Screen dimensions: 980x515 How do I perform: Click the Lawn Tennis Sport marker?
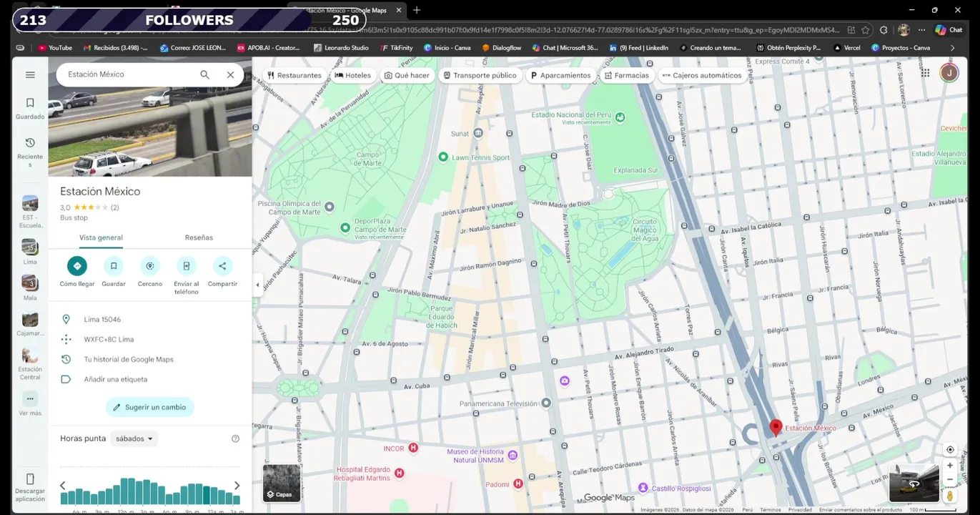[443, 157]
